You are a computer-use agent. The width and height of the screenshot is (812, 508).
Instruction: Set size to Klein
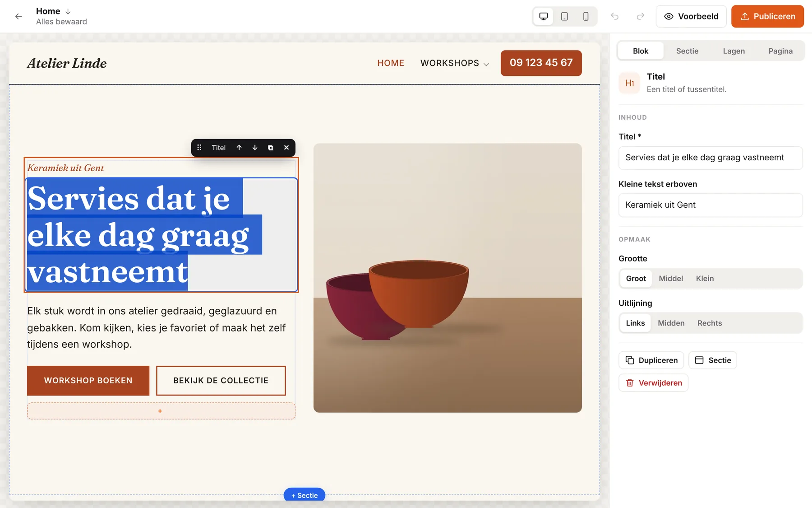pyautogui.click(x=705, y=279)
